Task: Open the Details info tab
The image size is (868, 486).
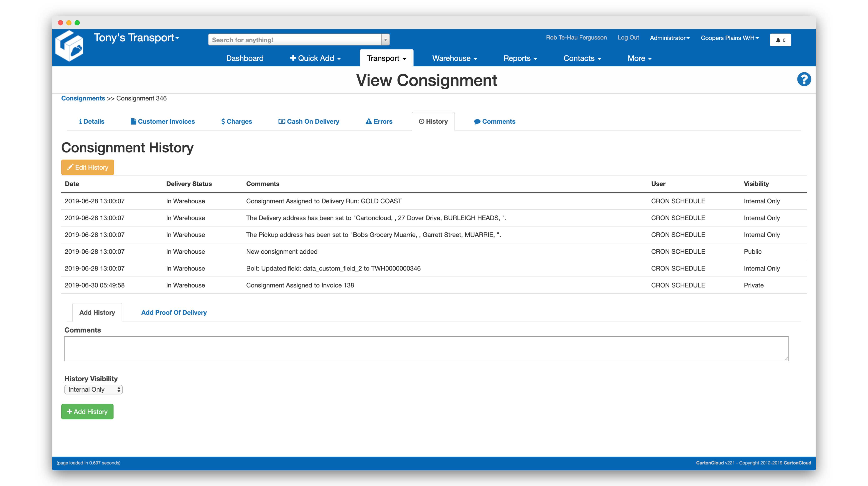Action: (x=92, y=121)
